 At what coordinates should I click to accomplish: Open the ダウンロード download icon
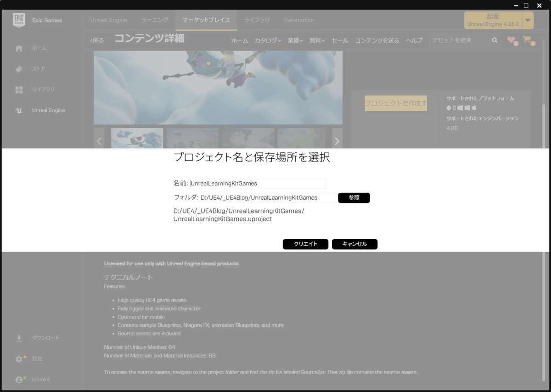coord(19,338)
